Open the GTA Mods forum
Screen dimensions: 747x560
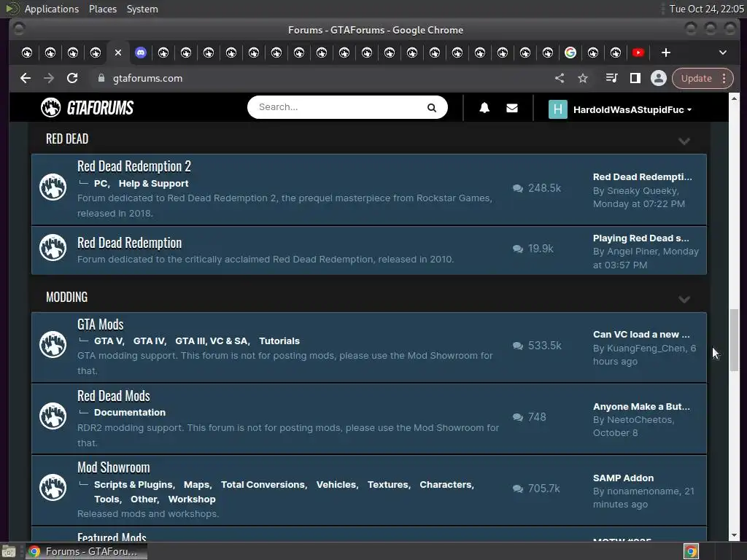click(x=101, y=324)
